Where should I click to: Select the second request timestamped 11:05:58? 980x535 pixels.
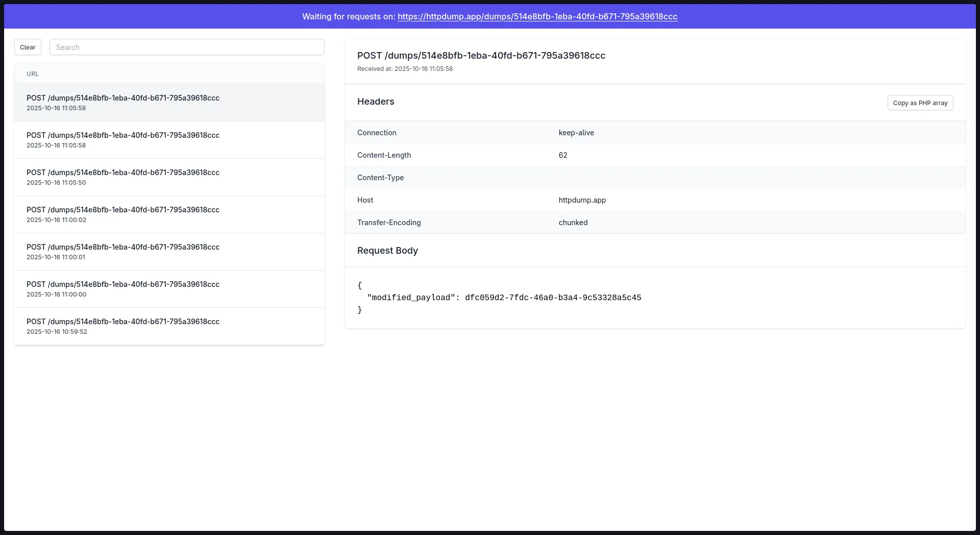point(169,139)
